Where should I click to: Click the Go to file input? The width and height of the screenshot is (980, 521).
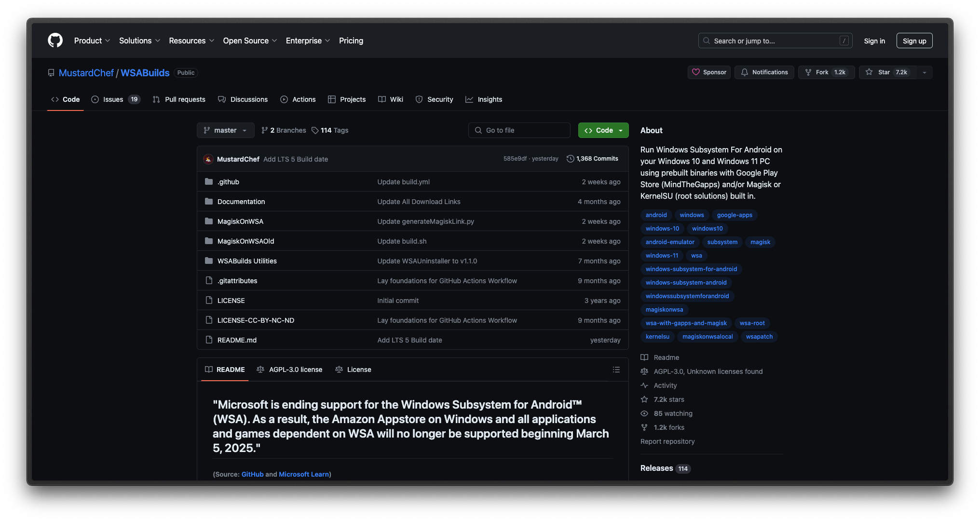click(x=519, y=130)
